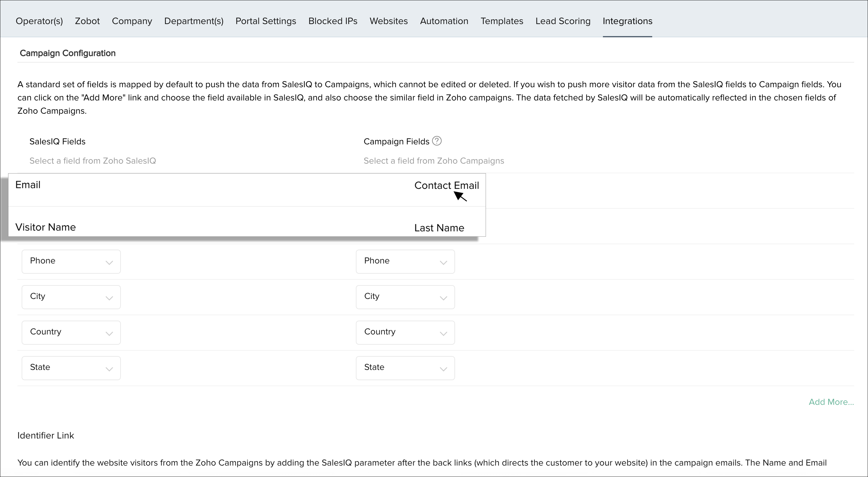Expand the Campaign State dropdown
868x477 pixels.
tap(405, 368)
